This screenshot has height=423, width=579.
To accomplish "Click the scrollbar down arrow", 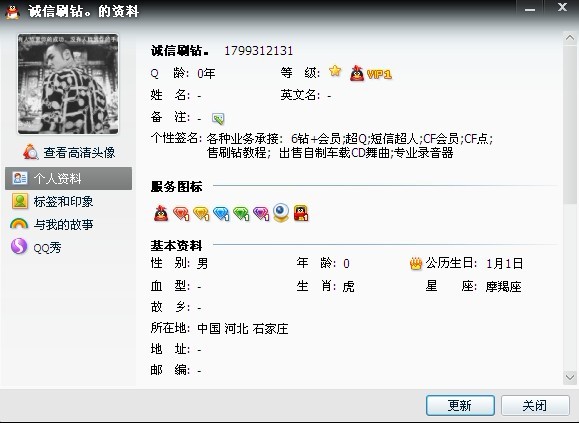I will pyautogui.click(x=569, y=377).
